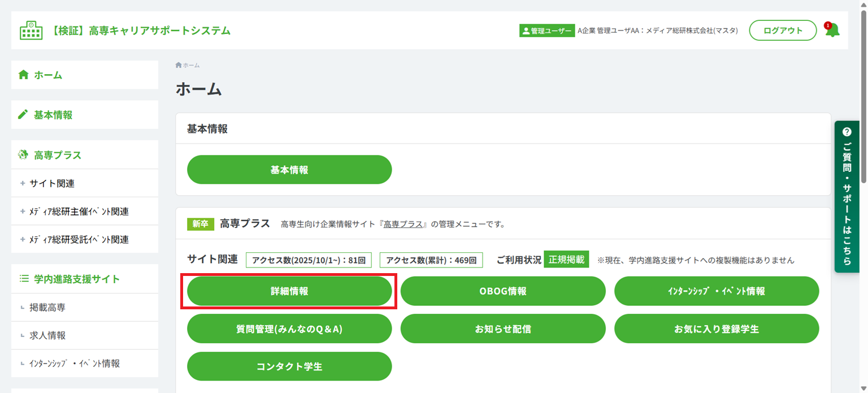Screen dimensions: 868x393
Task: Click the green 詳細情報 button
Action: [x=289, y=291]
